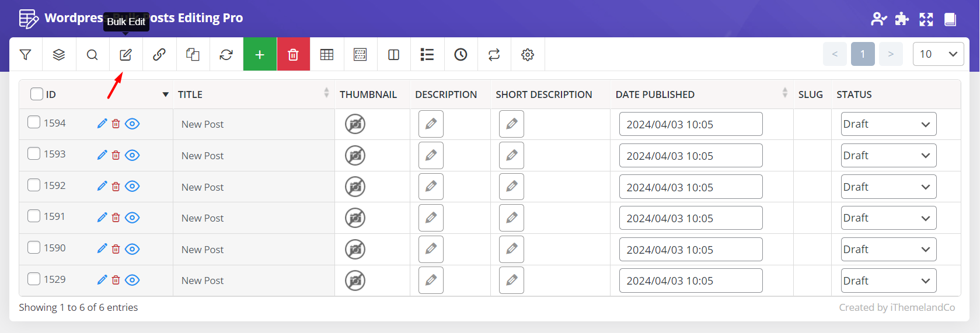Open the settings gear icon

pyautogui.click(x=528, y=54)
